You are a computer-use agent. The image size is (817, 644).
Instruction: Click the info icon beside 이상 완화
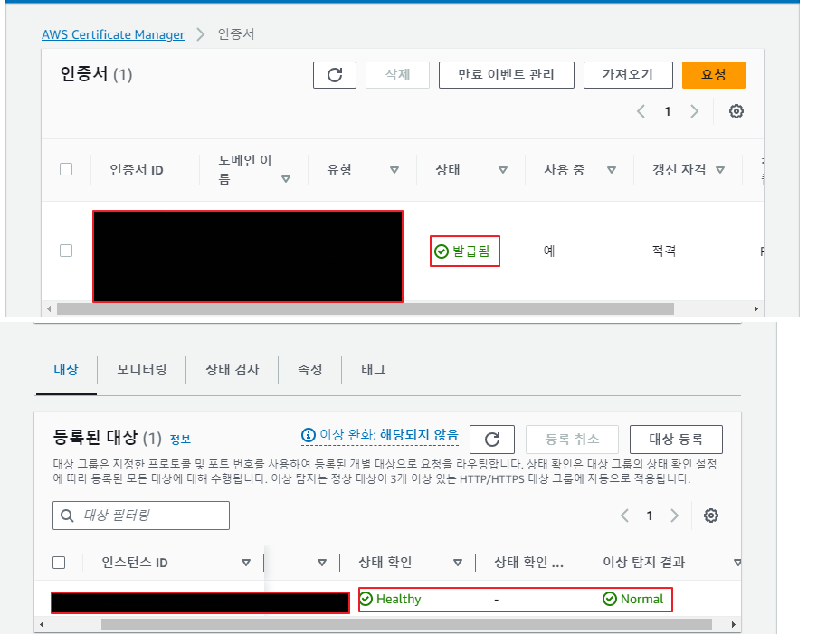coord(309,434)
